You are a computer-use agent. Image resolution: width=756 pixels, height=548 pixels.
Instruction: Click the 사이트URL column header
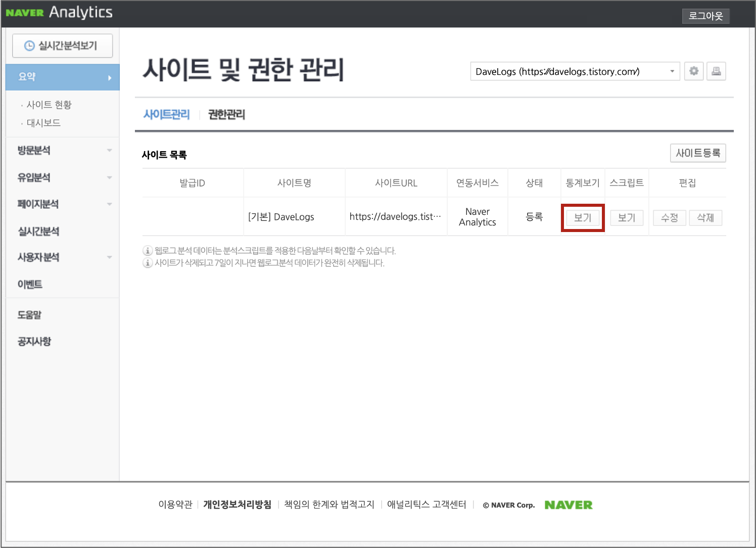(396, 183)
